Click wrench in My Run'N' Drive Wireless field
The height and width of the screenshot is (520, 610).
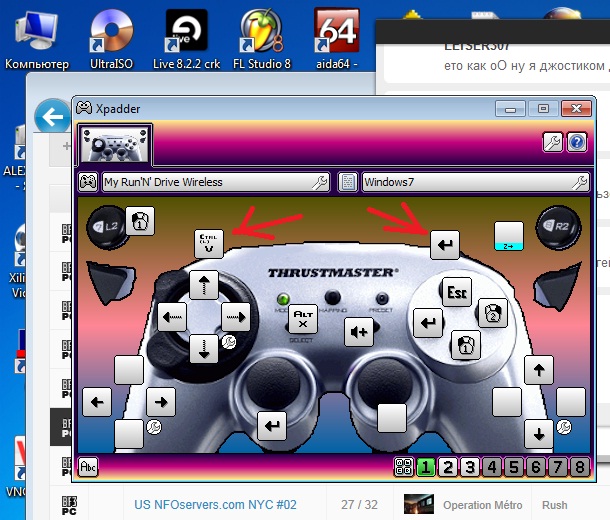(320, 182)
